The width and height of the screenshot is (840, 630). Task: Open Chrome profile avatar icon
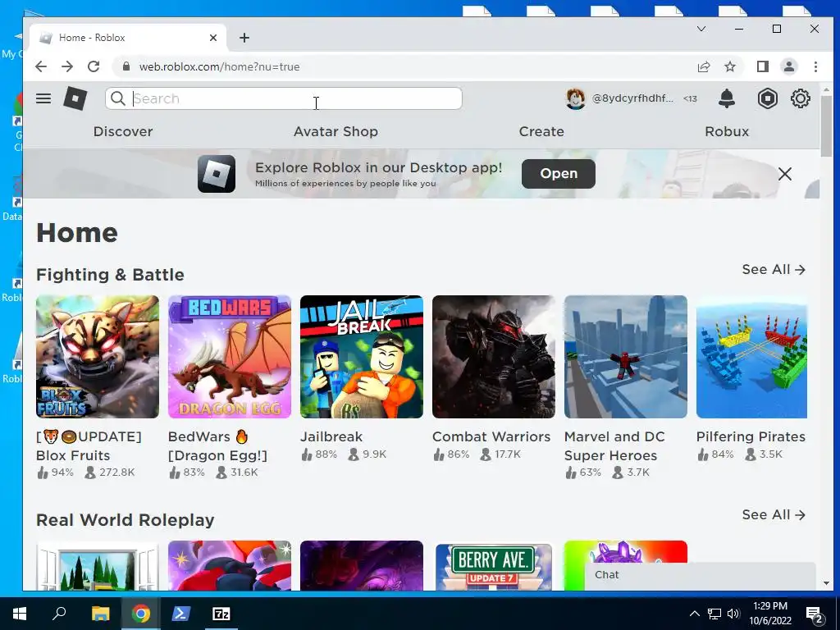(x=788, y=66)
